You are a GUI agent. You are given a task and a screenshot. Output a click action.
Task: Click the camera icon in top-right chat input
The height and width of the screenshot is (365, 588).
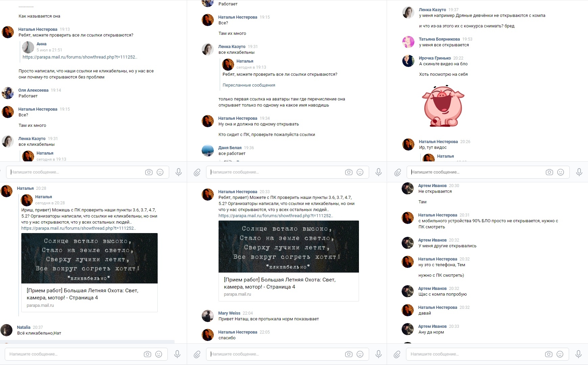pyautogui.click(x=549, y=172)
